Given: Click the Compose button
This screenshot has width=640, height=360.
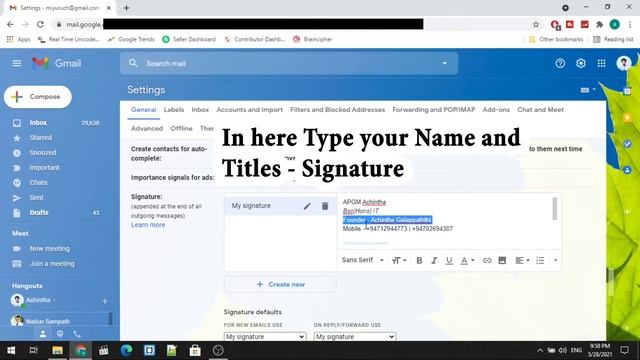Looking at the screenshot, I should 38,97.
